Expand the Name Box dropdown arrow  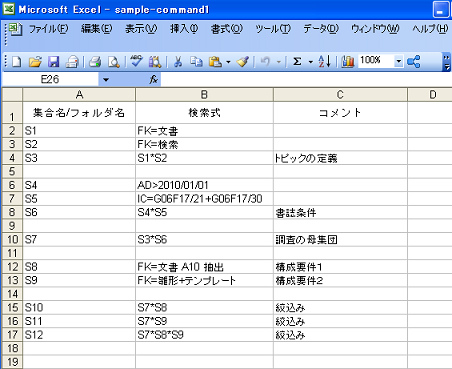pyautogui.click(x=106, y=80)
